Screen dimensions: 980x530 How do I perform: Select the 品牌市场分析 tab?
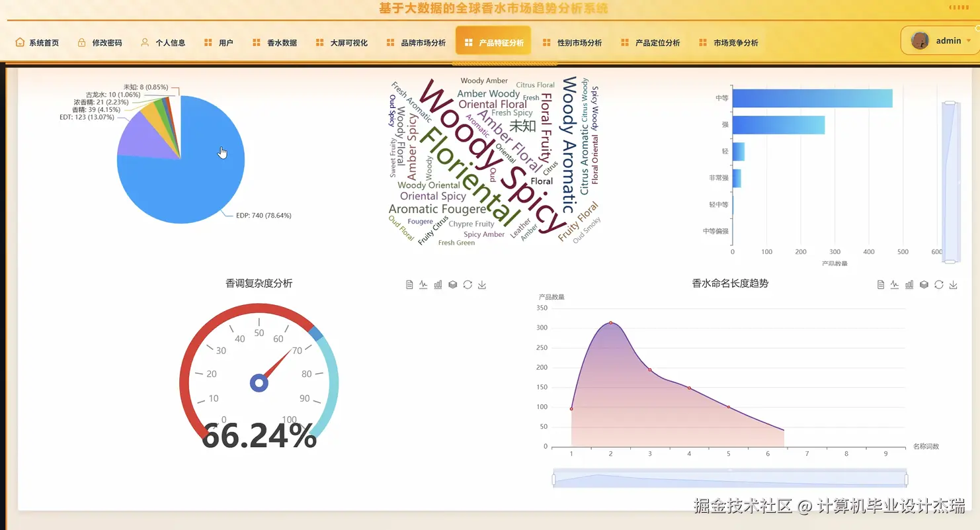[425, 41]
